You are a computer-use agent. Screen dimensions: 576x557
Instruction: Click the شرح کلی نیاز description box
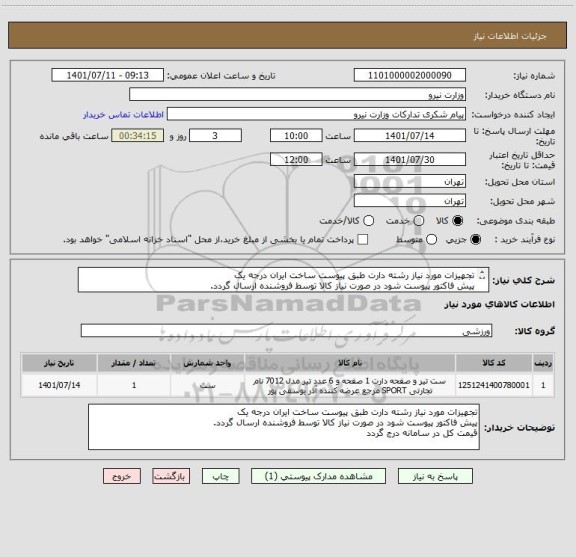tap(283, 280)
